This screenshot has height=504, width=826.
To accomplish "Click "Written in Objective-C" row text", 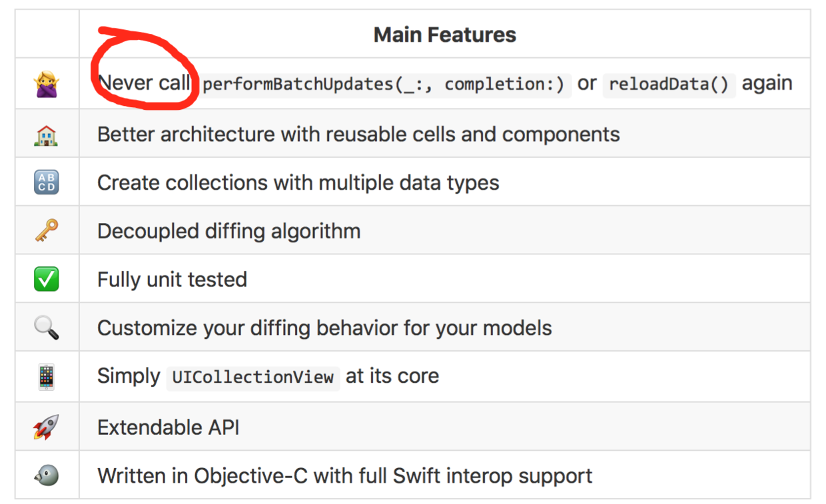I will pos(344,476).
